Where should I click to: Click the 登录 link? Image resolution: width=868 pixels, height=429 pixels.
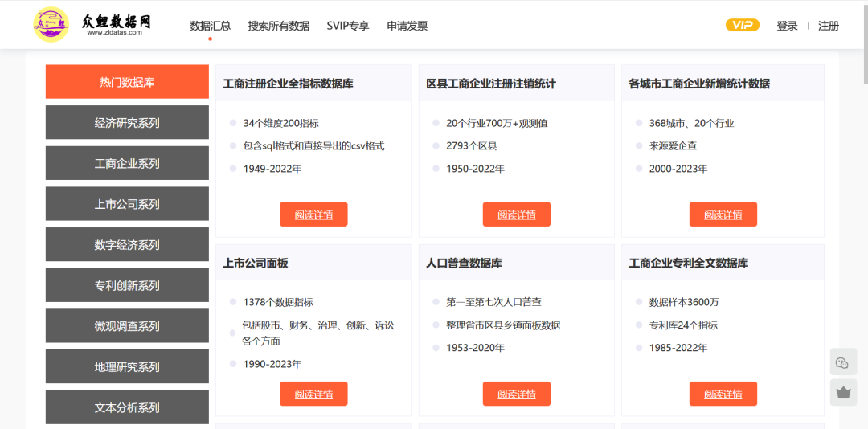click(787, 26)
